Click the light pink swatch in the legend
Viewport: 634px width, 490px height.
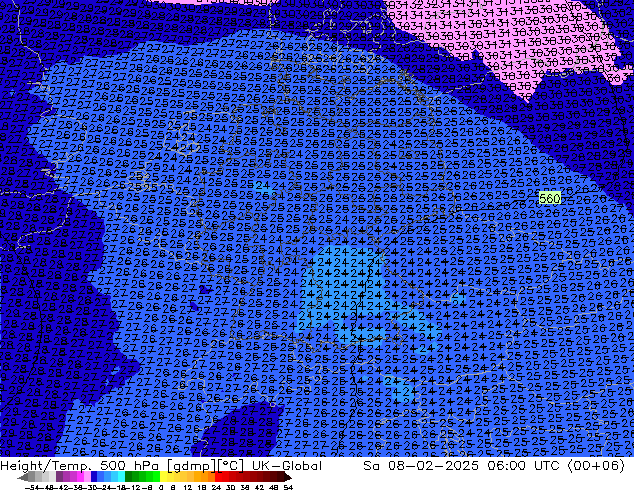coord(87,476)
